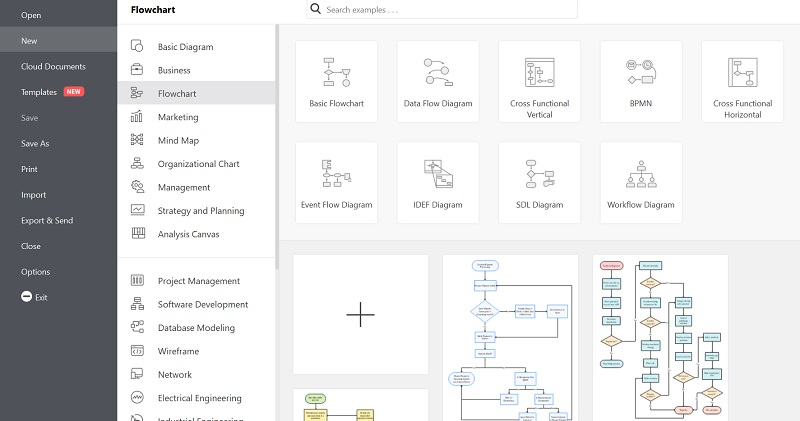Image resolution: width=800 pixels, height=421 pixels.
Task: Click the Mind Map category icon
Action: pyautogui.click(x=137, y=140)
